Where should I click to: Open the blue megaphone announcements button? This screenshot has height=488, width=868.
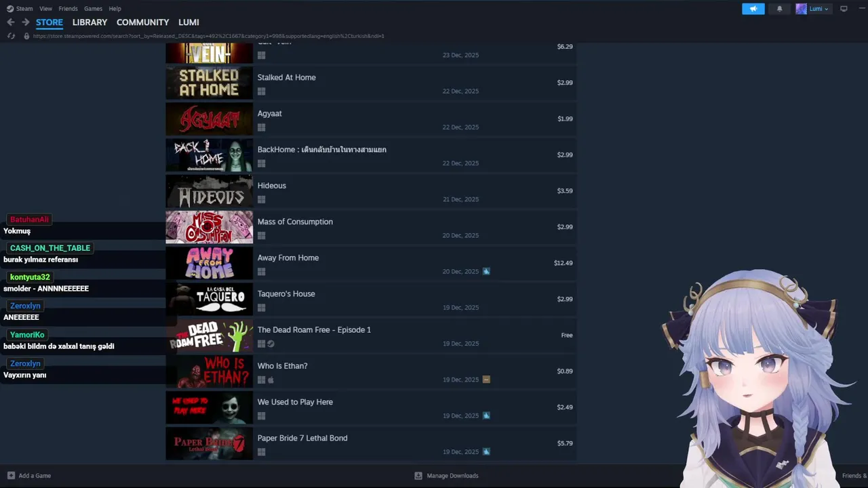(753, 9)
